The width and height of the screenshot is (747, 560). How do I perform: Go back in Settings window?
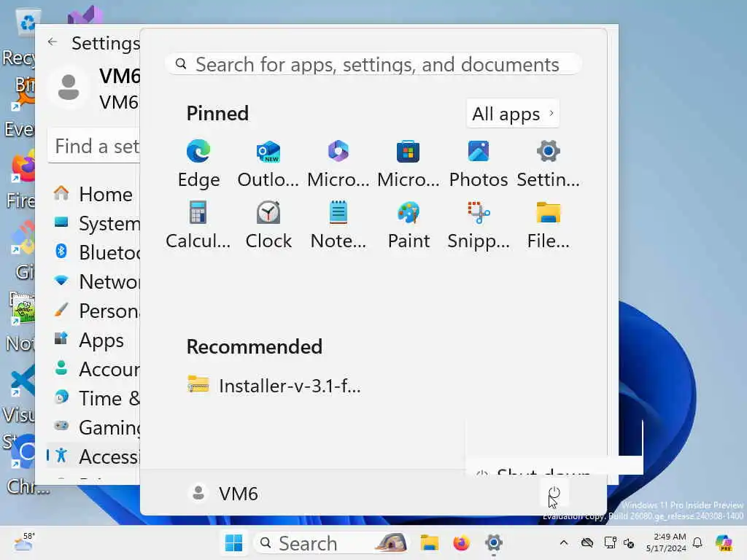point(53,42)
